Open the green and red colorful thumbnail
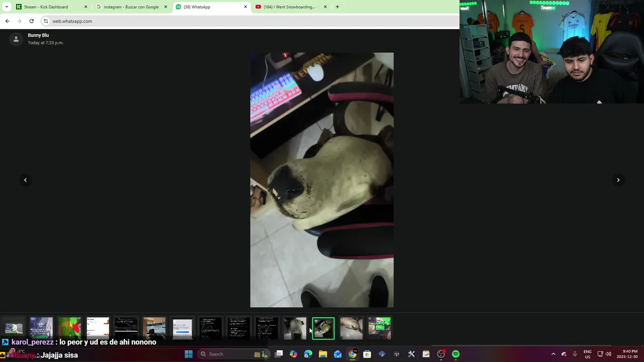This screenshot has width=644, height=362. pyautogui.click(x=69, y=328)
